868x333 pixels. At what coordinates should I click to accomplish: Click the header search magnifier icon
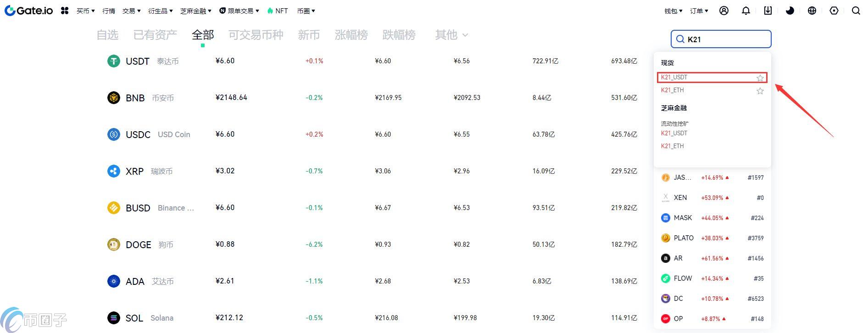click(x=856, y=11)
